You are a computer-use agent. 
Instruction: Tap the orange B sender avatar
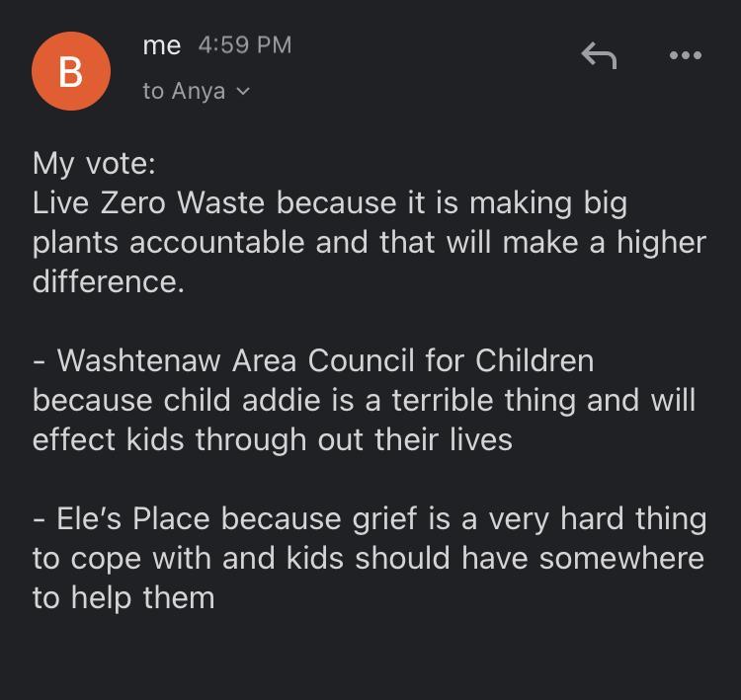[x=70, y=71]
